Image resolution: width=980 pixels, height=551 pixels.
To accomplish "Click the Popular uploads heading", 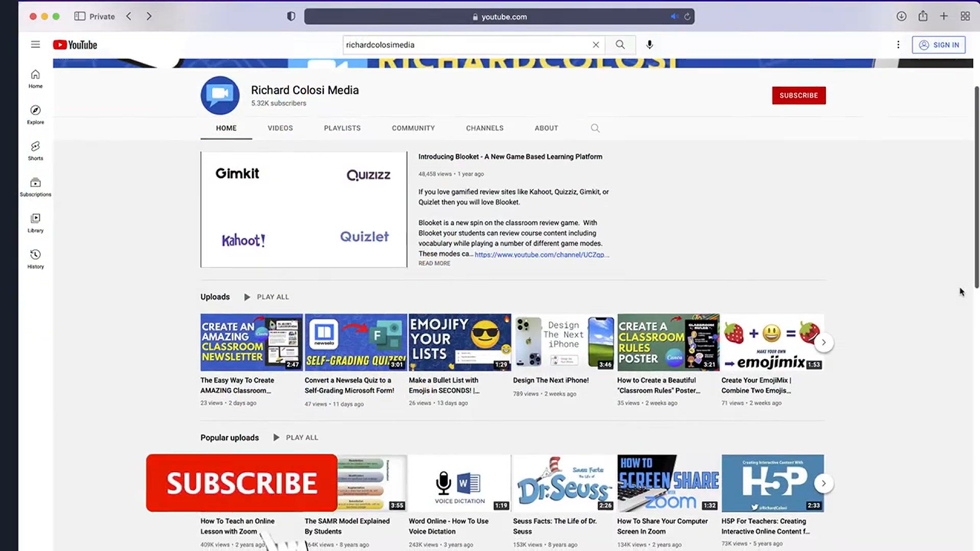I will pyautogui.click(x=230, y=438).
